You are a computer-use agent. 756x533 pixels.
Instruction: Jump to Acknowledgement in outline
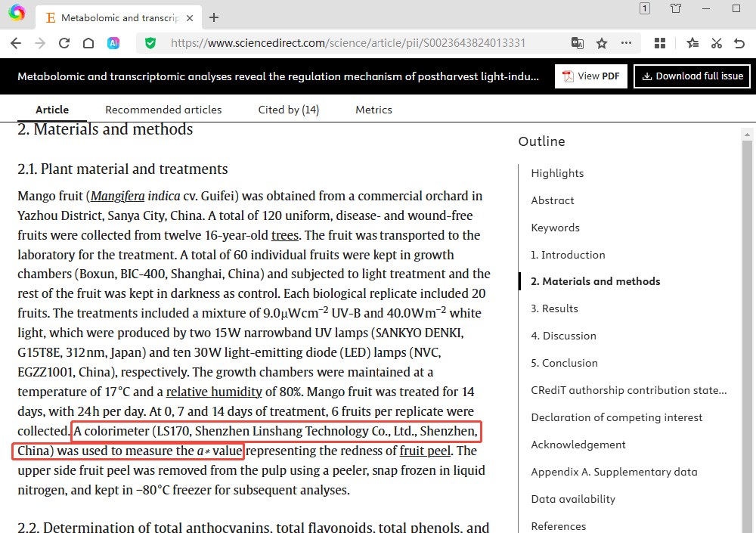pyautogui.click(x=578, y=445)
